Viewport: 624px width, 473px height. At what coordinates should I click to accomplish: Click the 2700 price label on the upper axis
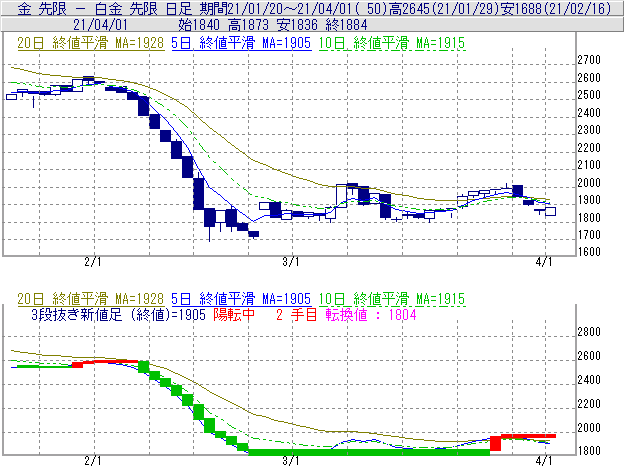pos(589,60)
